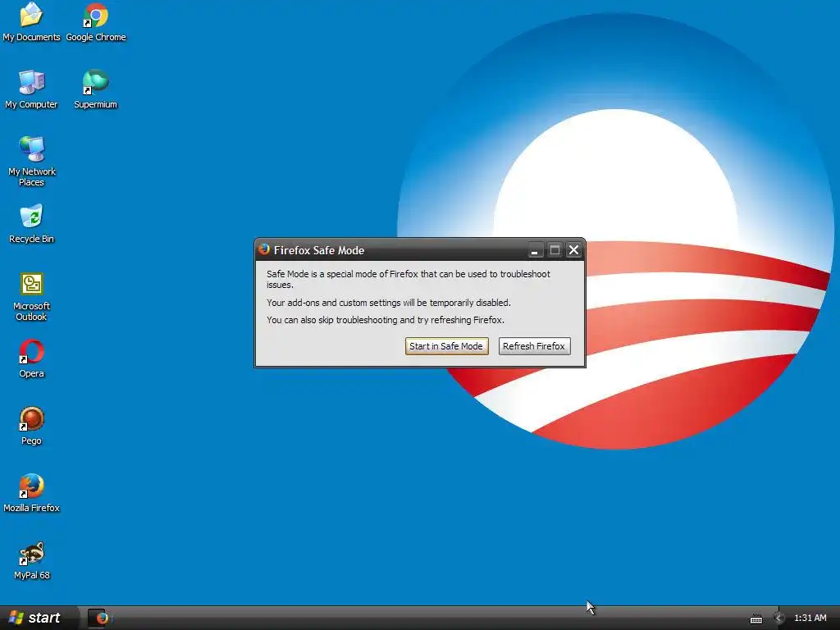Select the Supermium browser shortcut
This screenshot has width=840, height=630.
[95, 89]
